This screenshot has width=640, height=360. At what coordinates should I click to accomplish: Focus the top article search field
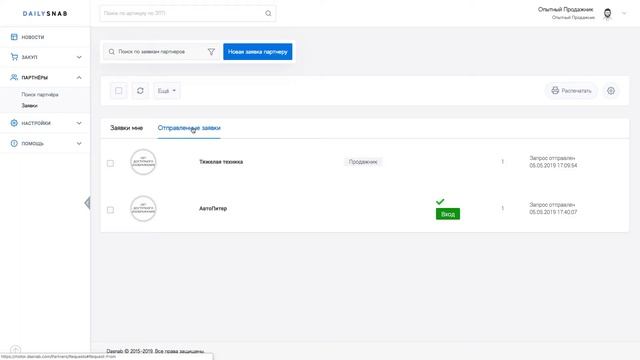[187, 13]
